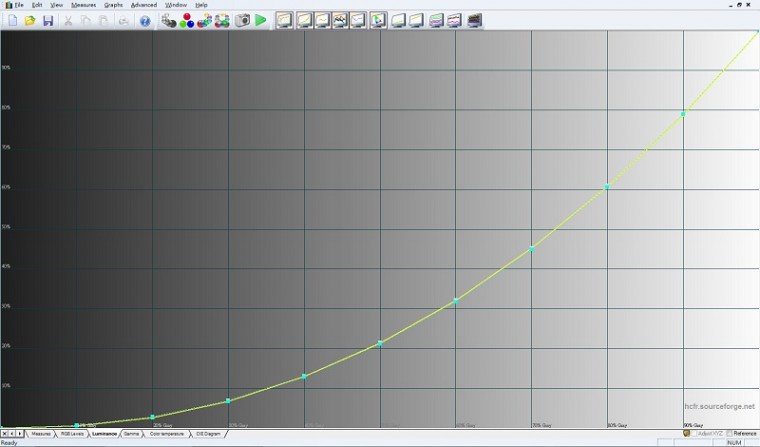Click the second blank monitor icon before pink bars
The height and width of the screenshot is (447, 760).
pyautogui.click(x=416, y=20)
